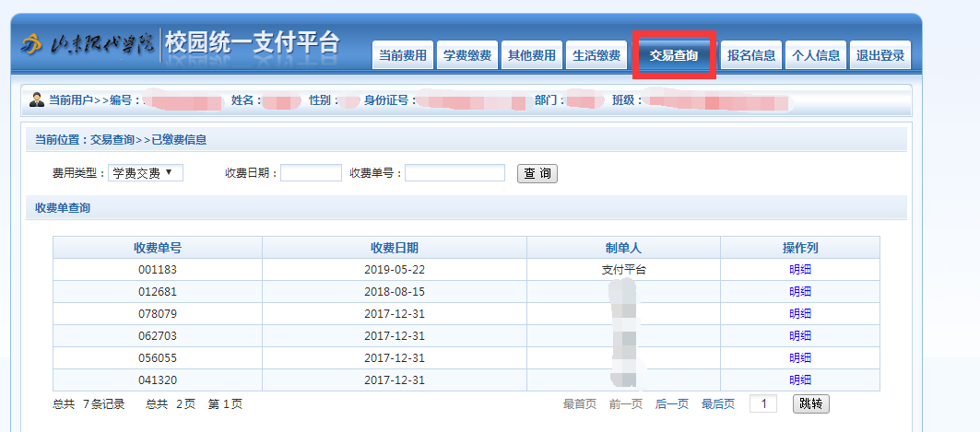Click 退出登录 to log out

click(880, 55)
